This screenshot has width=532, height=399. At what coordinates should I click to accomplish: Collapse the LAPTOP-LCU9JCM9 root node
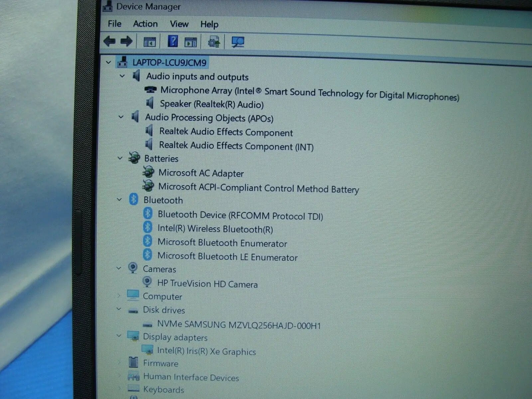[108, 62]
